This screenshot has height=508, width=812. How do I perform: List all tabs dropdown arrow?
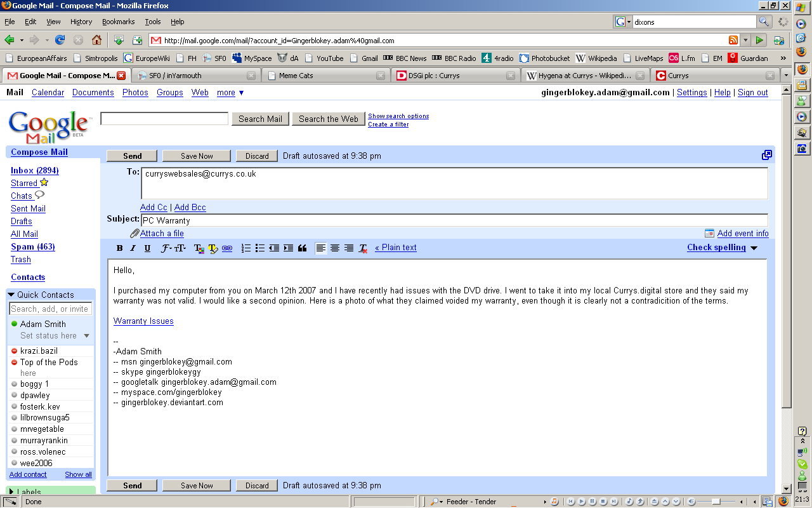pos(786,76)
